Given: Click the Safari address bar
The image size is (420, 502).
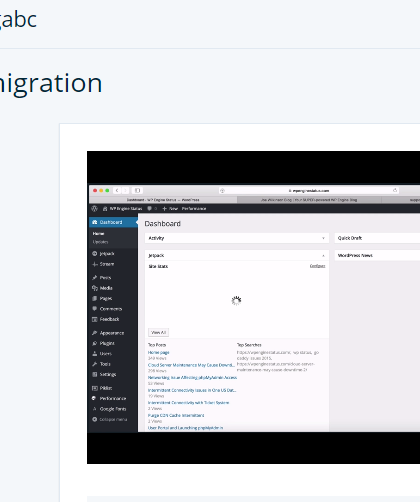Looking at the screenshot, I should pos(309,190).
